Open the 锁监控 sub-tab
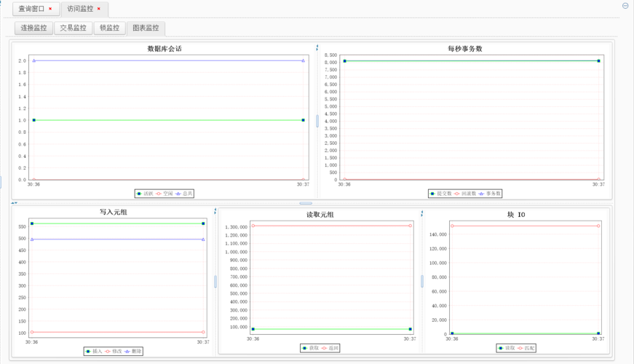 click(x=110, y=28)
